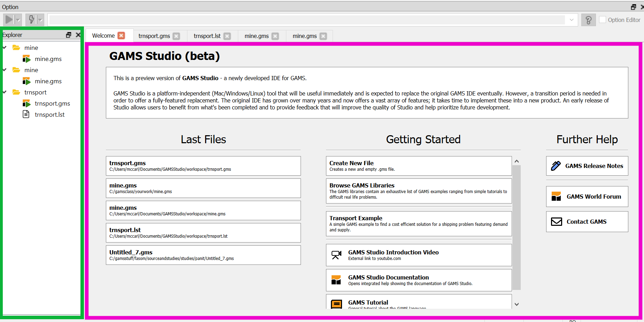
Task: Open the Transport Example
Action: pyautogui.click(x=419, y=224)
